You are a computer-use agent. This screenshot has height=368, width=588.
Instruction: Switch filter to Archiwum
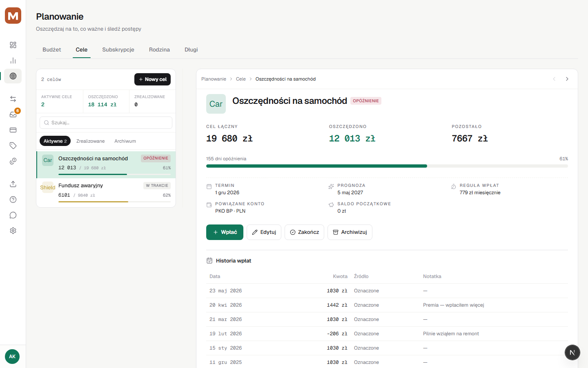[x=125, y=141]
